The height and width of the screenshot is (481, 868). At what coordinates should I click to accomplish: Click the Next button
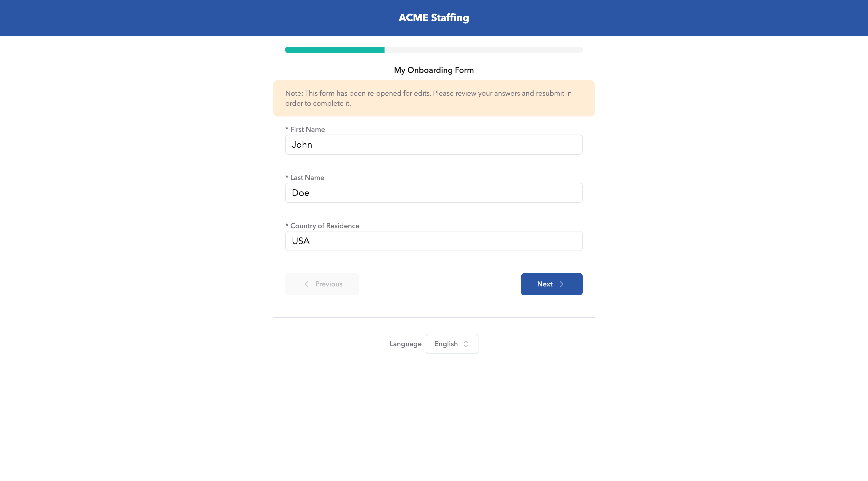point(551,284)
